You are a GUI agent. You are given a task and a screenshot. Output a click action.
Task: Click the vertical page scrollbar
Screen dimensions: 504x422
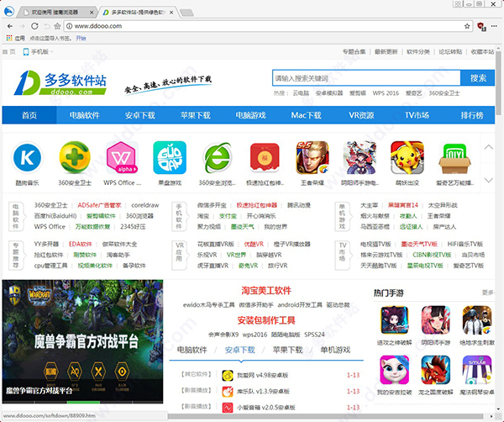498,82
